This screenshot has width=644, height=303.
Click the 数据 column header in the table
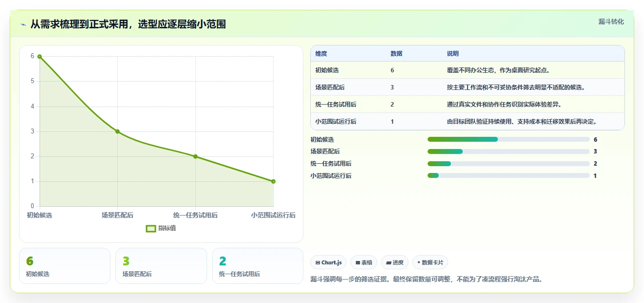tap(396, 54)
